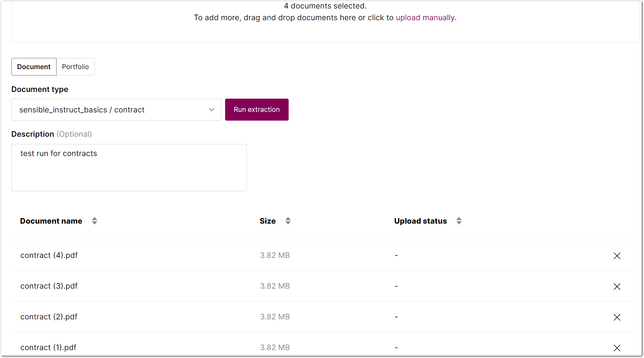Select the contract (2).pdf row name
This screenshot has width=644, height=358.
tap(49, 317)
